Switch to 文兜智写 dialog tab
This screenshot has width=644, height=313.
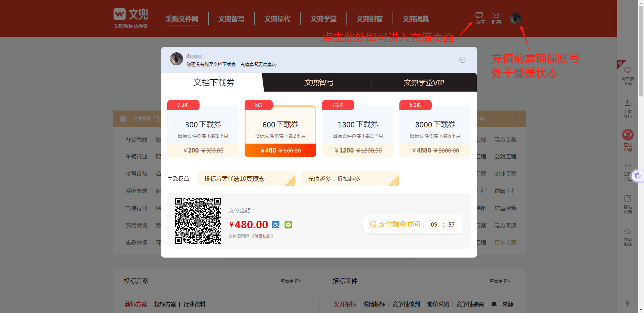pyautogui.click(x=319, y=83)
